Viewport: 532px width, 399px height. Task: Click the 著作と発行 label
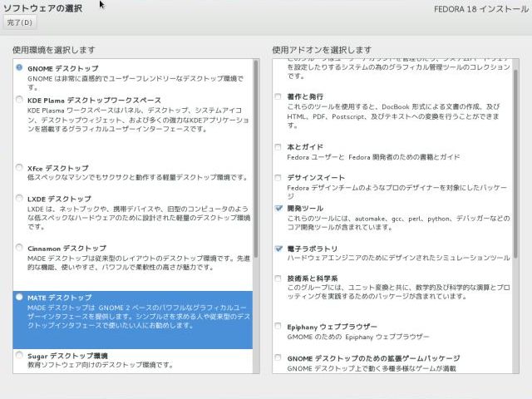[x=305, y=96]
